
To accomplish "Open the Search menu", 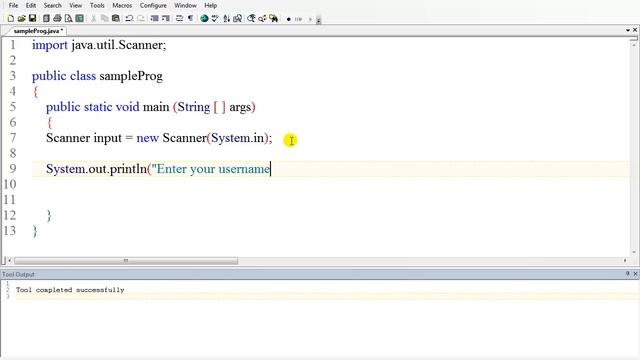I will click(53, 5).
